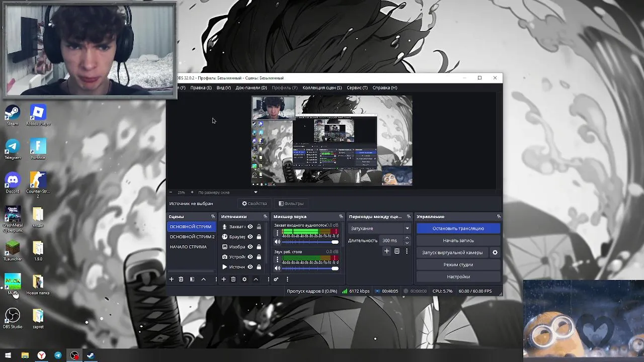Decrease transition duration with down arrow
This screenshot has width=644, height=362.
coord(407,243)
